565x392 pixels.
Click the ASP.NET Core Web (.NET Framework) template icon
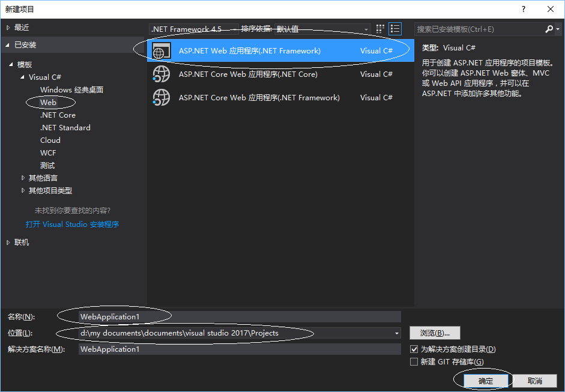click(161, 98)
